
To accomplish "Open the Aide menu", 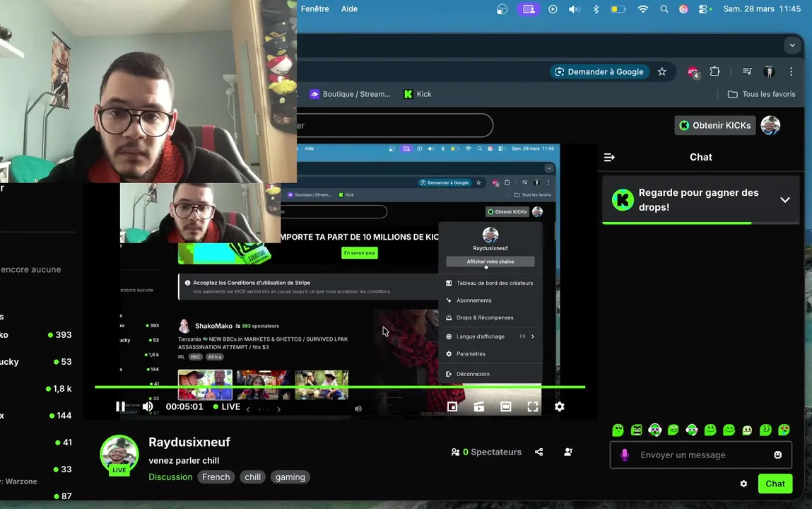I will coord(349,8).
